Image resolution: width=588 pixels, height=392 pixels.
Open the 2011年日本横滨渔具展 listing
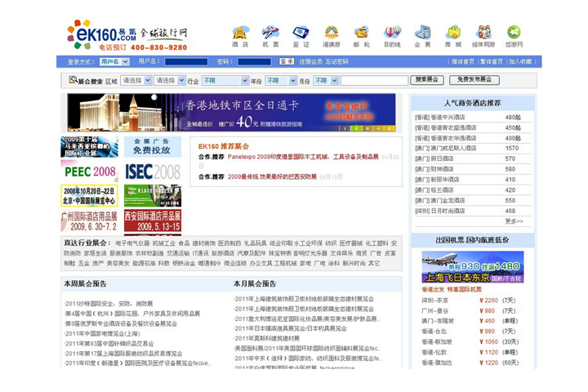(x=291, y=328)
